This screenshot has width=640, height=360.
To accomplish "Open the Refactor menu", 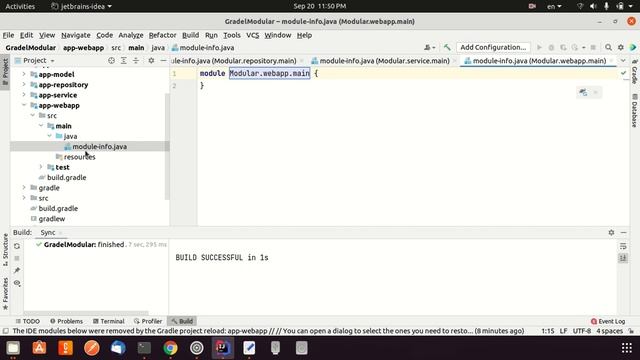I will (162, 35).
